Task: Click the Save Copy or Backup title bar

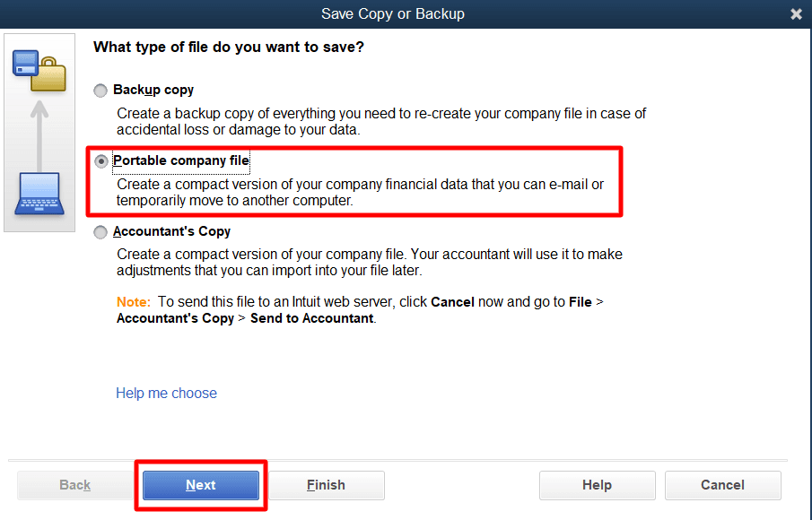Action: [392, 13]
